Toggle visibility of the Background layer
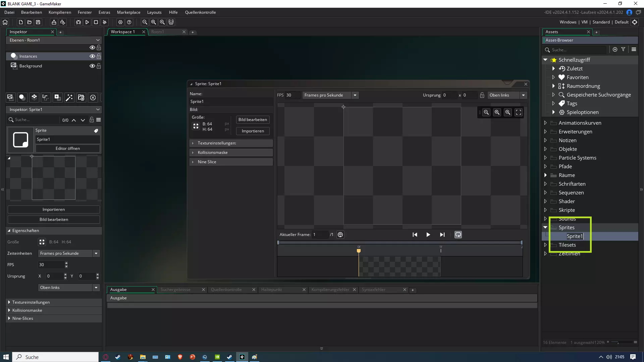The width and height of the screenshot is (644, 362). click(92, 66)
